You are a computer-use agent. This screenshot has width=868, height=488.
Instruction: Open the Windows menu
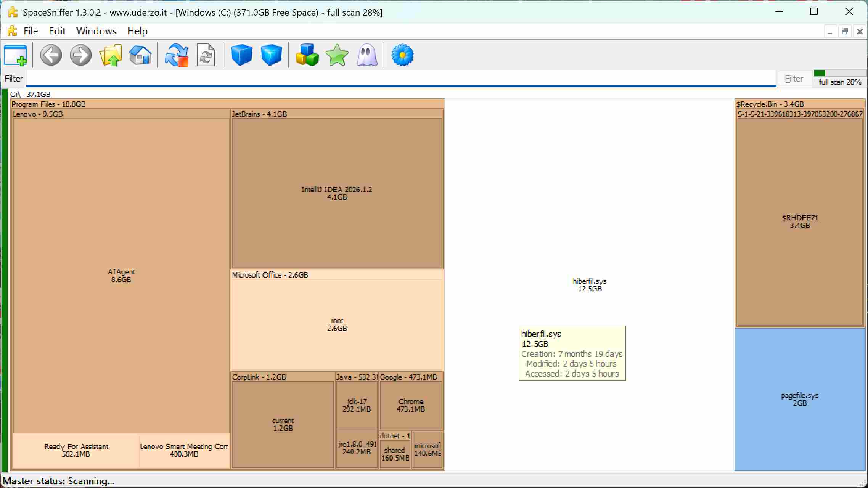[x=96, y=31]
